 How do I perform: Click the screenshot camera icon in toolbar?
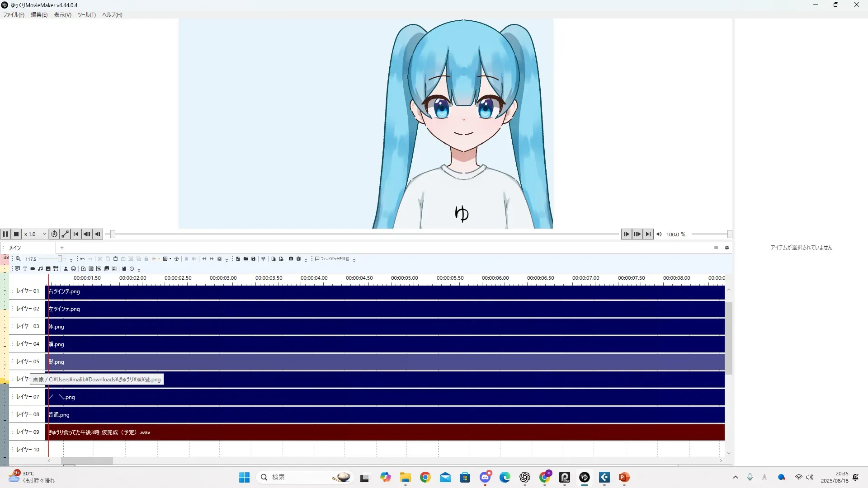click(x=291, y=259)
